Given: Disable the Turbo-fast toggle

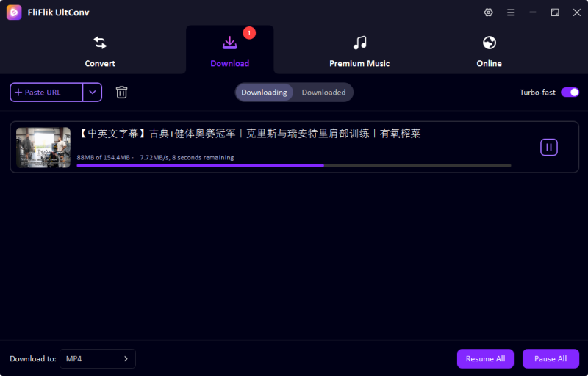Looking at the screenshot, I should pyautogui.click(x=570, y=92).
